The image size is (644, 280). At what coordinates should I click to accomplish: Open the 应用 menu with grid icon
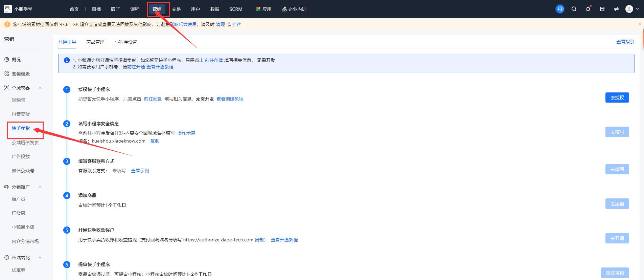pos(263,9)
